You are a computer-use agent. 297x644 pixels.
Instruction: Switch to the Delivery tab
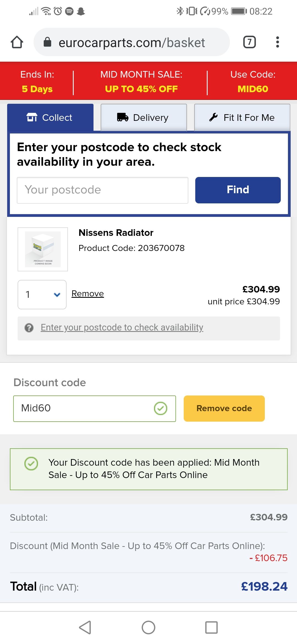pos(144,118)
